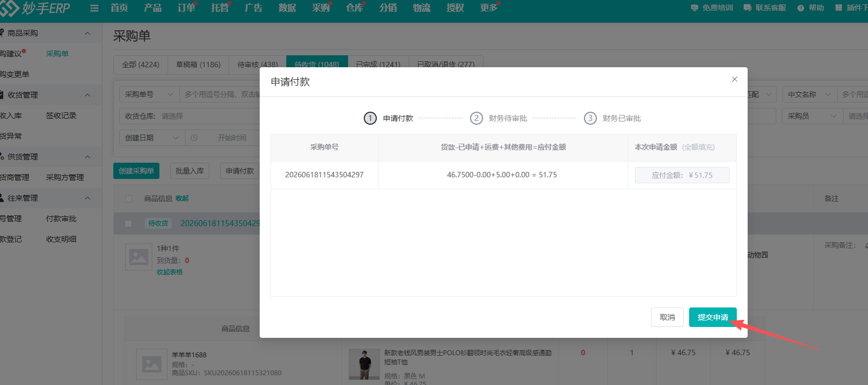Viewport: 868px width, 385px height.
Task: Switch to the 已完成 (1241) tab
Action: (378, 65)
